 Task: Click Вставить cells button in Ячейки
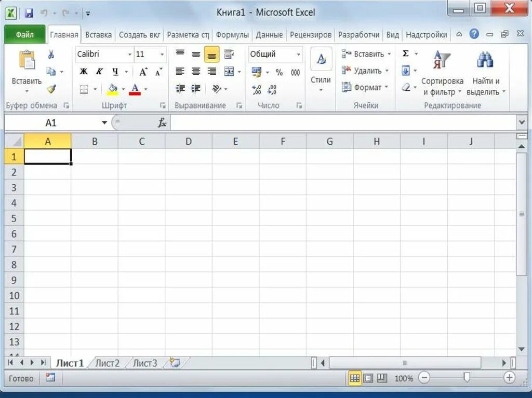pos(366,54)
